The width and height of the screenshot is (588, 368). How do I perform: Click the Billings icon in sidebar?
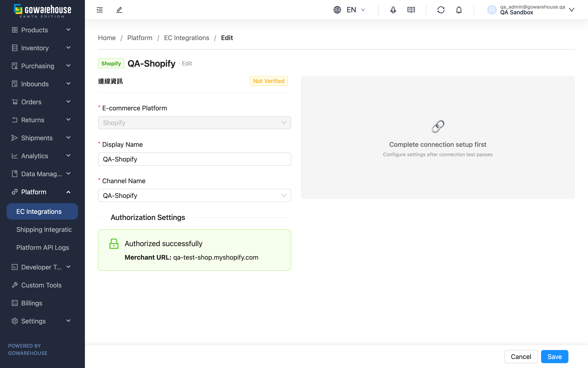(x=14, y=303)
